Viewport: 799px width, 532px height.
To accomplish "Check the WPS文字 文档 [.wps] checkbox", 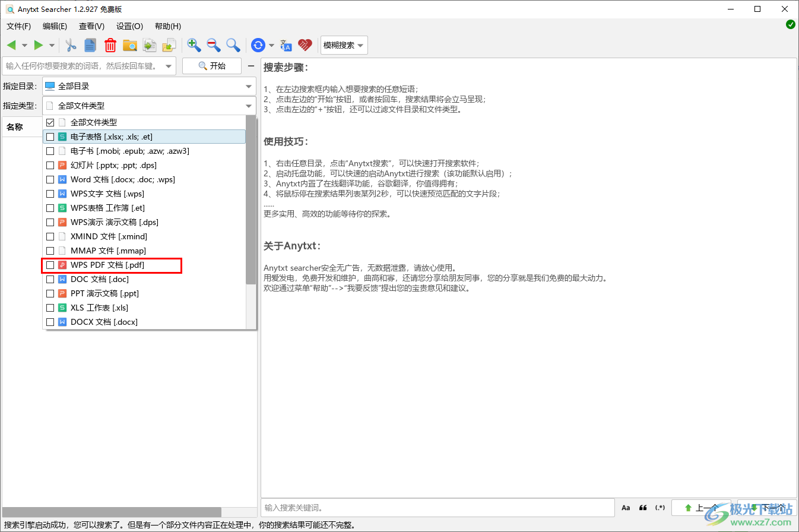I will pyautogui.click(x=50, y=194).
